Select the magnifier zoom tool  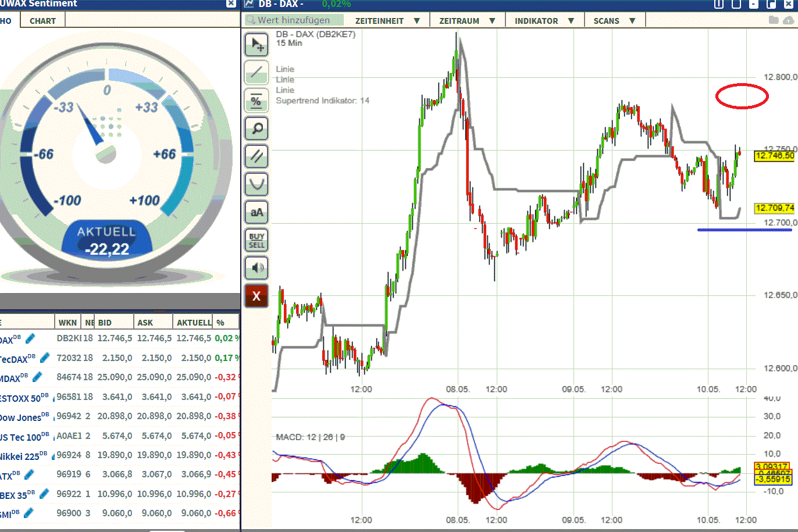coord(256,128)
